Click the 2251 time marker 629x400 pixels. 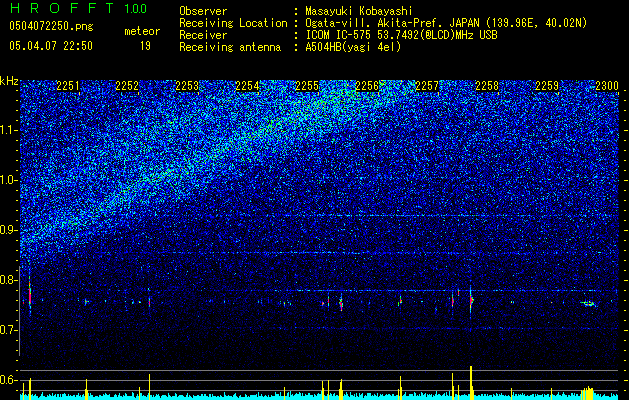click(68, 86)
